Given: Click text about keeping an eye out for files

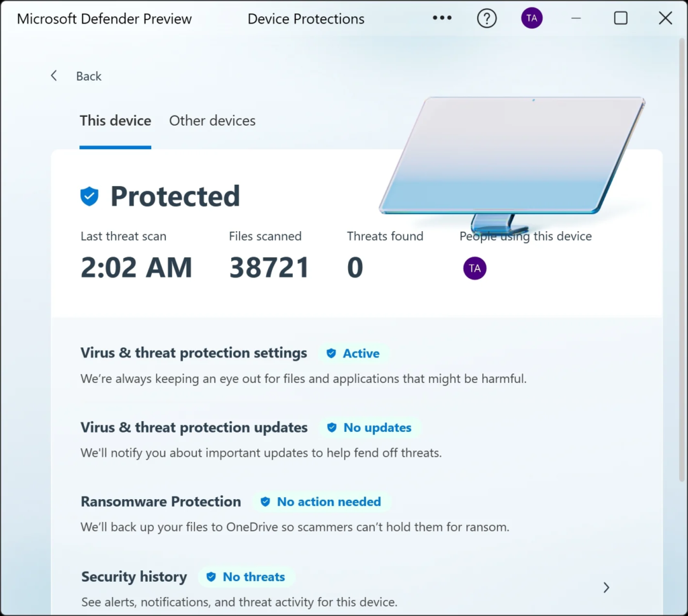Looking at the screenshot, I should coord(304,378).
